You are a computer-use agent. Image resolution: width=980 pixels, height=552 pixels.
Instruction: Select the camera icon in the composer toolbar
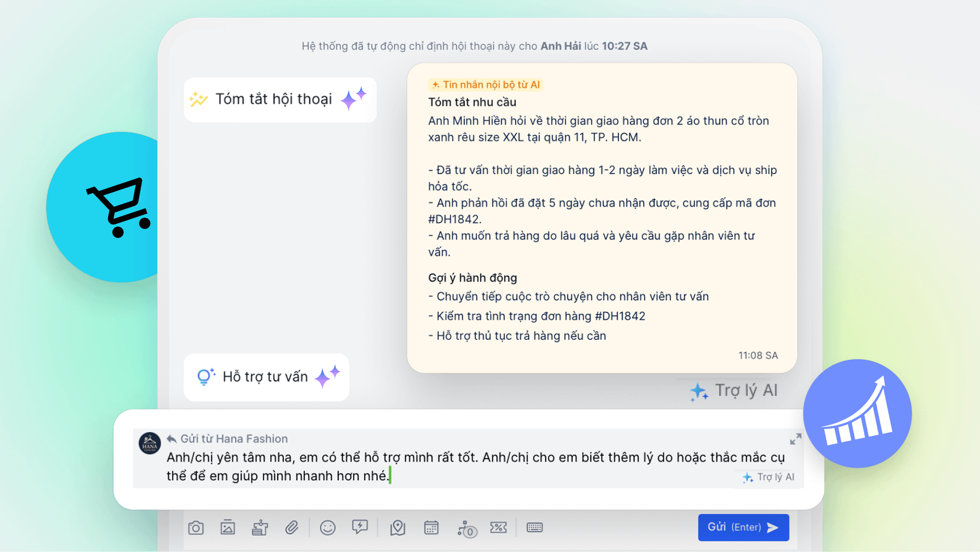click(196, 527)
